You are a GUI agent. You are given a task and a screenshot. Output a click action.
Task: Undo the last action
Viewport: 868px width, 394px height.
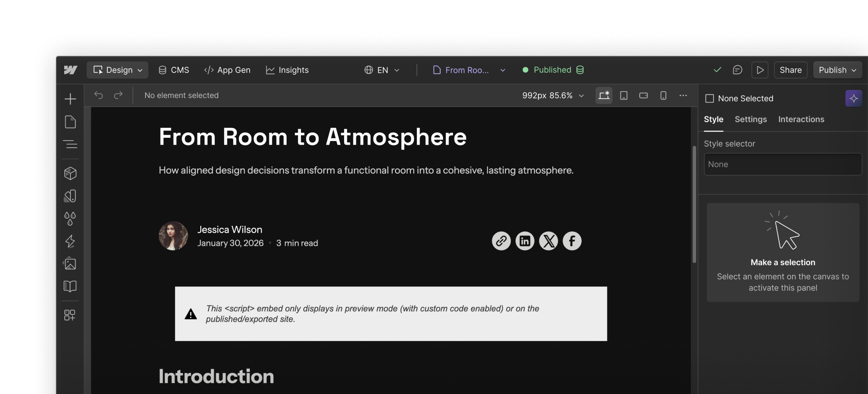(x=99, y=95)
